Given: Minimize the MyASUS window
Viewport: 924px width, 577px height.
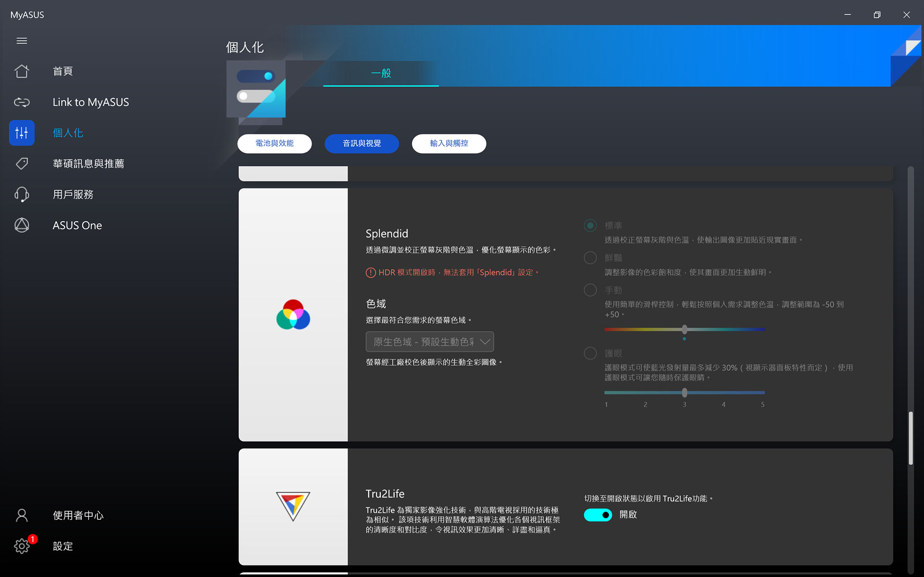Looking at the screenshot, I should pyautogui.click(x=847, y=15).
